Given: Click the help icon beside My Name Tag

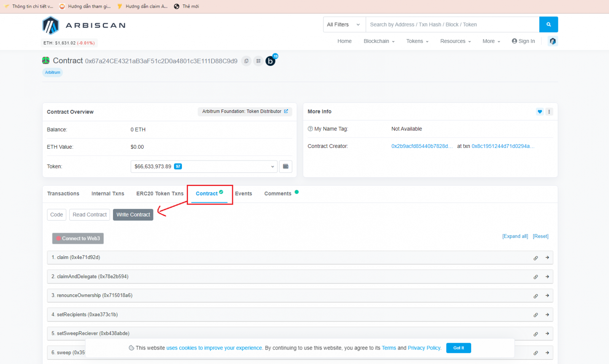Looking at the screenshot, I should (x=310, y=129).
